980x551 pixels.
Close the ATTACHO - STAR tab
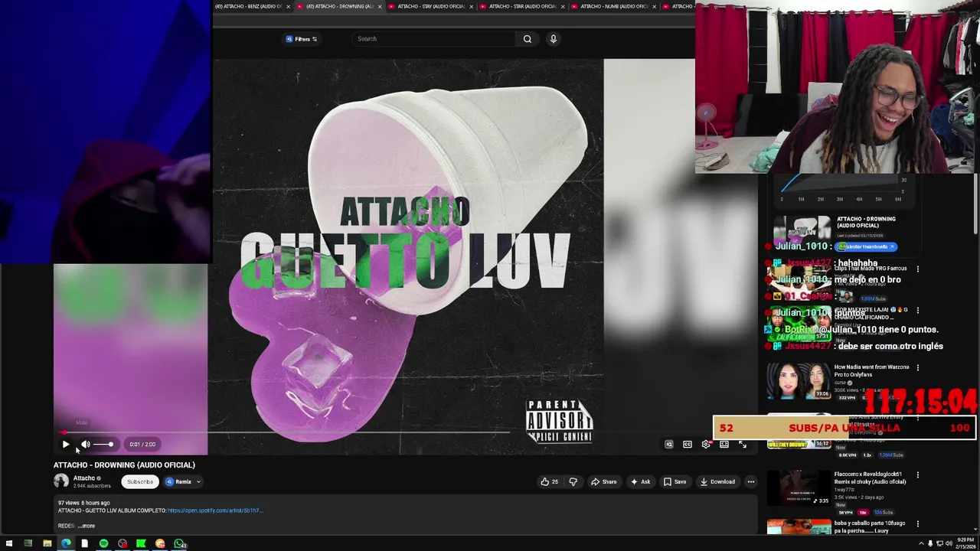click(x=563, y=6)
